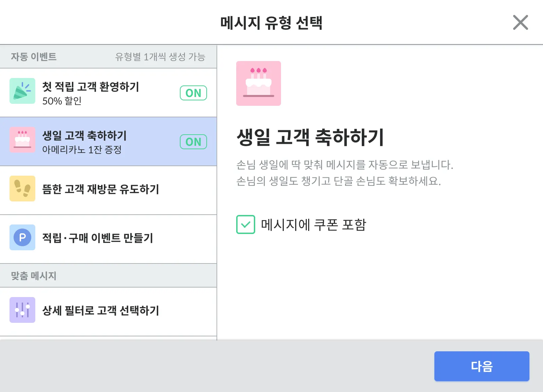
Task: Click the large pink cake image
Action: pos(259,83)
